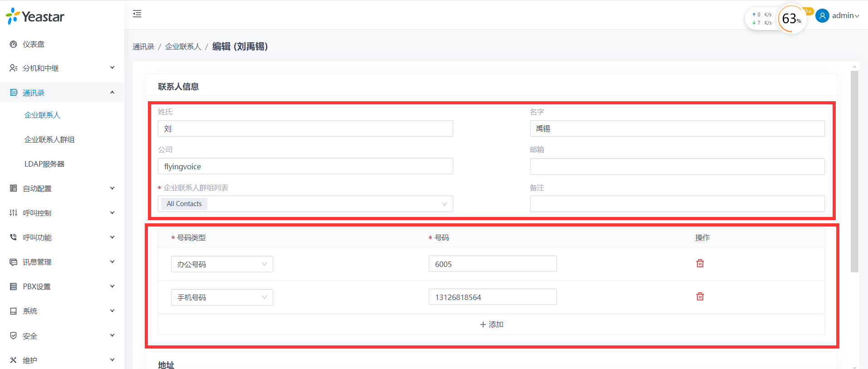868x369 pixels.
Task: Open 企业联系人群组 submenu item
Action: point(49,140)
